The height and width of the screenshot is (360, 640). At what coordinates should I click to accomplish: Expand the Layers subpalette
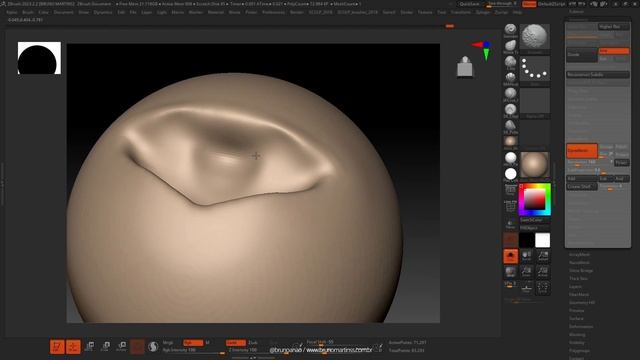(576, 287)
